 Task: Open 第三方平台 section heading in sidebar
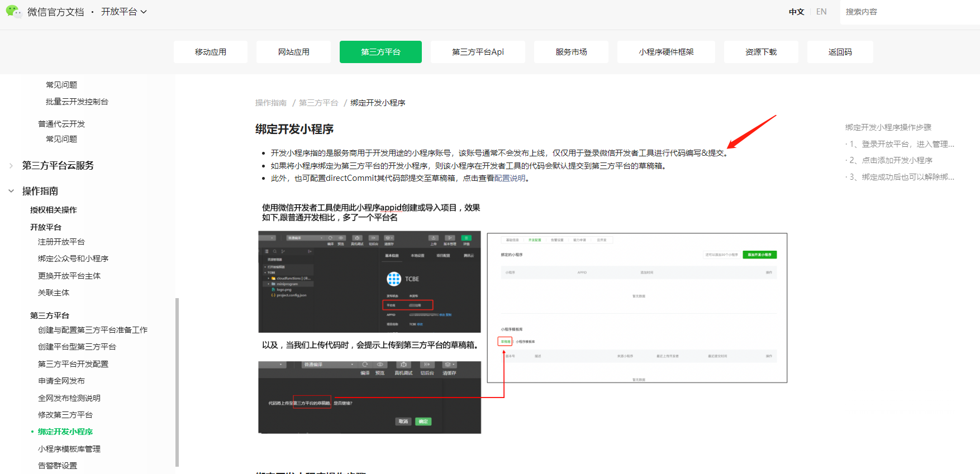coord(50,315)
